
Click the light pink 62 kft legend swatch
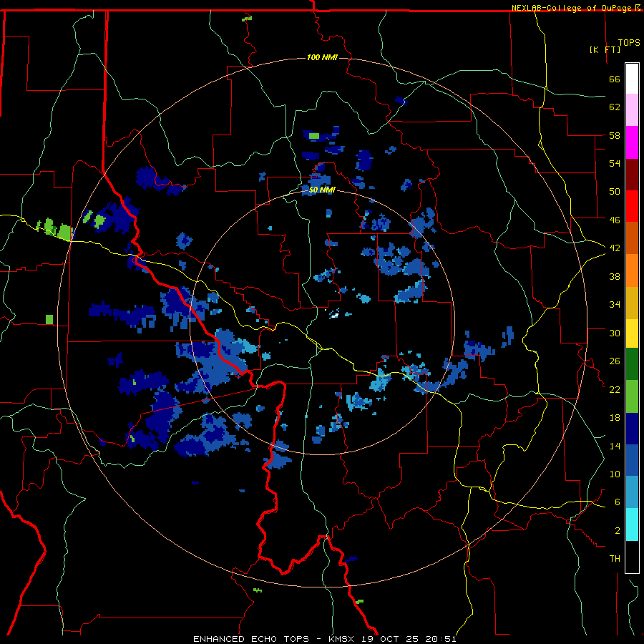point(632,109)
